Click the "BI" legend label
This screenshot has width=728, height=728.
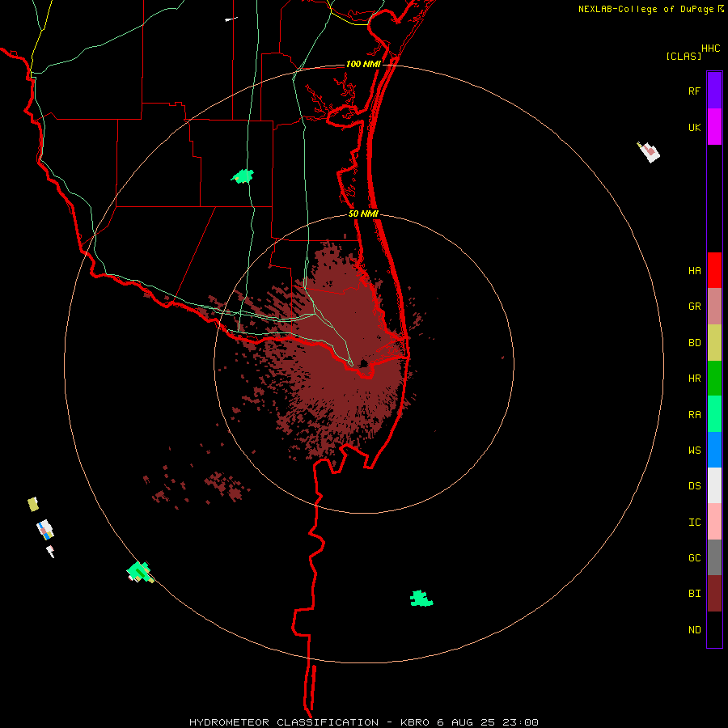click(x=694, y=594)
